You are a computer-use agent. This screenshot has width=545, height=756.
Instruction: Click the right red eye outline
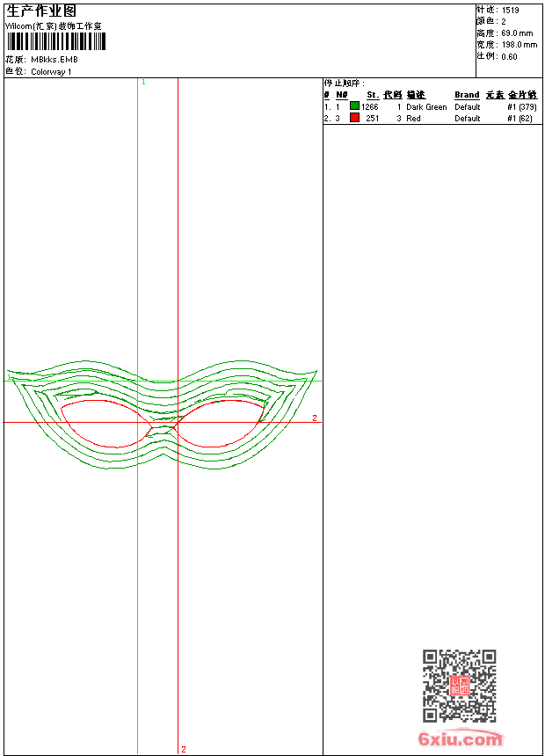pyautogui.click(x=220, y=424)
